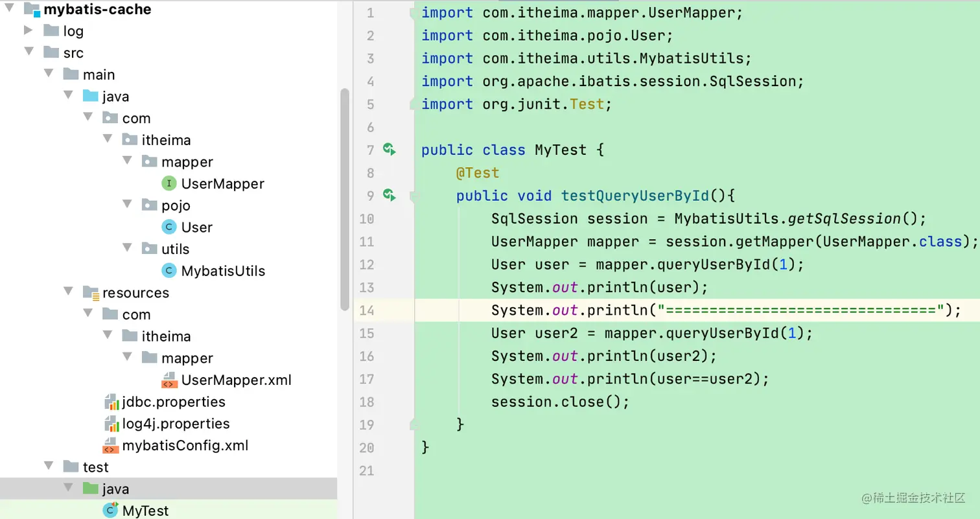Screen dimensions: 980x519
Task: Collapse the com folder arrow under resources
Action: tap(87, 314)
